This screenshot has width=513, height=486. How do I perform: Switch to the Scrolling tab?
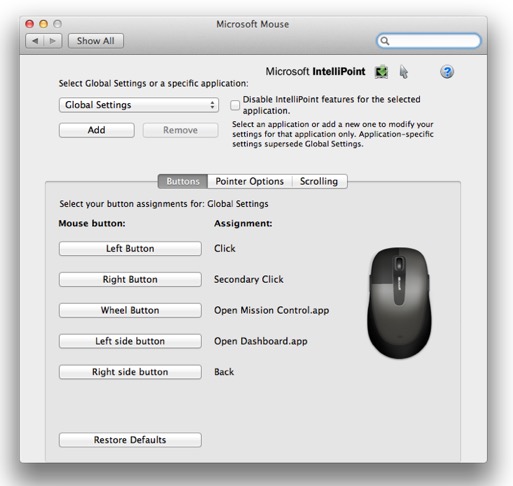[319, 181]
